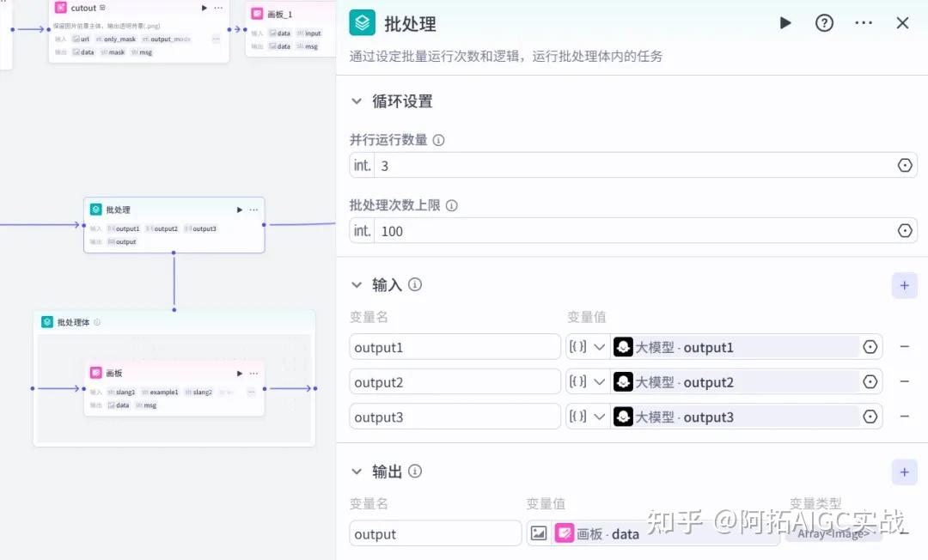Open help for 批处理 panel
The width and height of the screenshot is (928, 560).
pyautogui.click(x=824, y=23)
